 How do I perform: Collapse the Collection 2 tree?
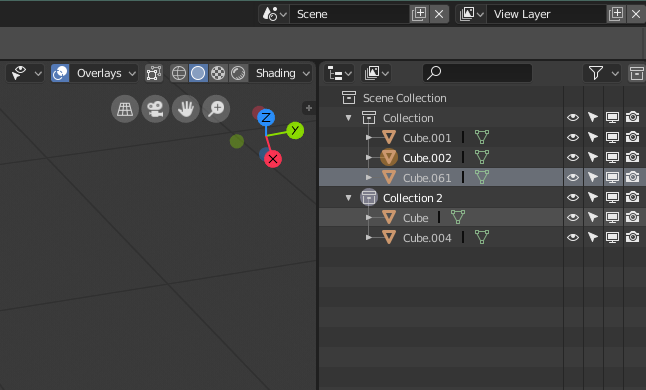(349, 198)
